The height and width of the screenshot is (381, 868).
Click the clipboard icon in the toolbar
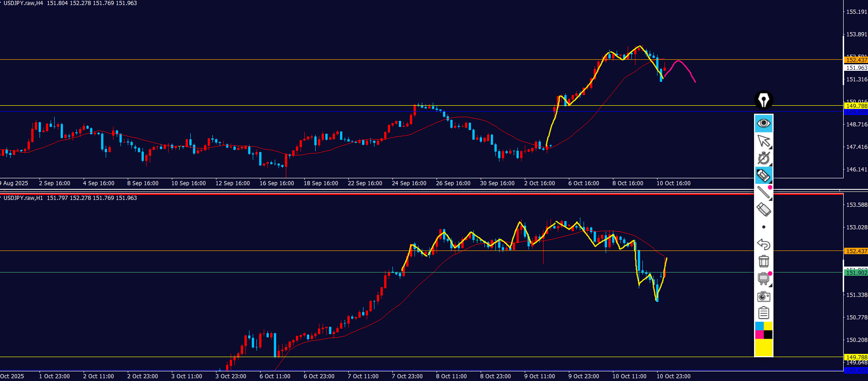point(764,313)
